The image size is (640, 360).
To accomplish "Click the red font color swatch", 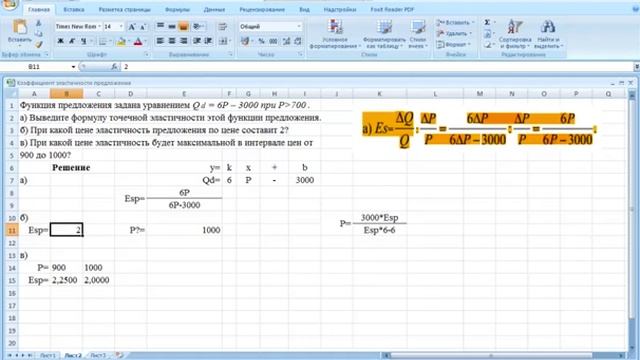I will (138, 41).
